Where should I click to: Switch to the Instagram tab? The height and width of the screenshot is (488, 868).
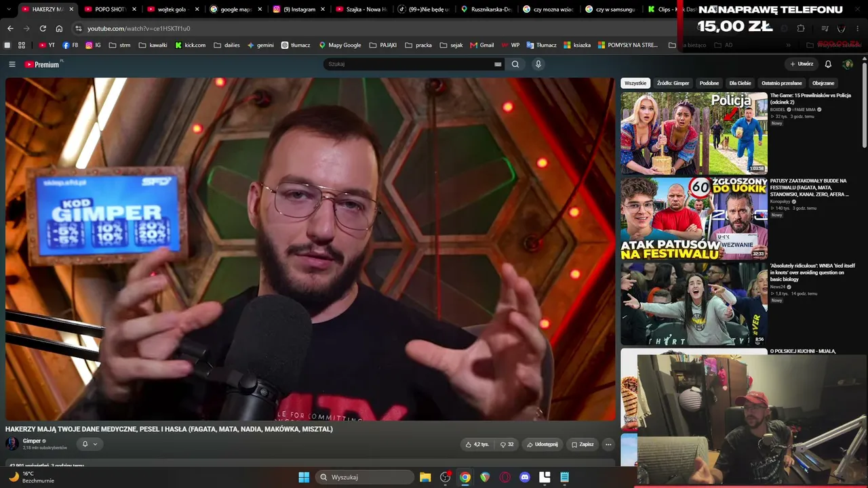[x=298, y=9]
